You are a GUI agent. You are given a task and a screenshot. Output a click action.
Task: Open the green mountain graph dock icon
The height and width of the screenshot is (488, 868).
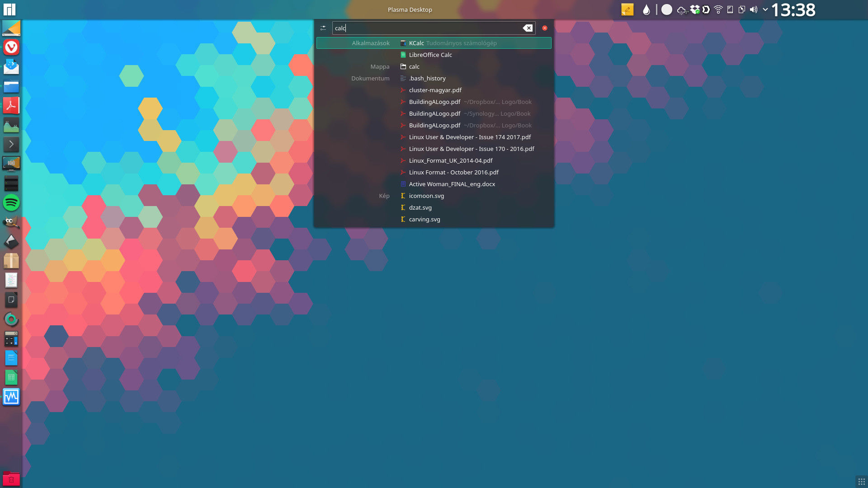coord(11,125)
